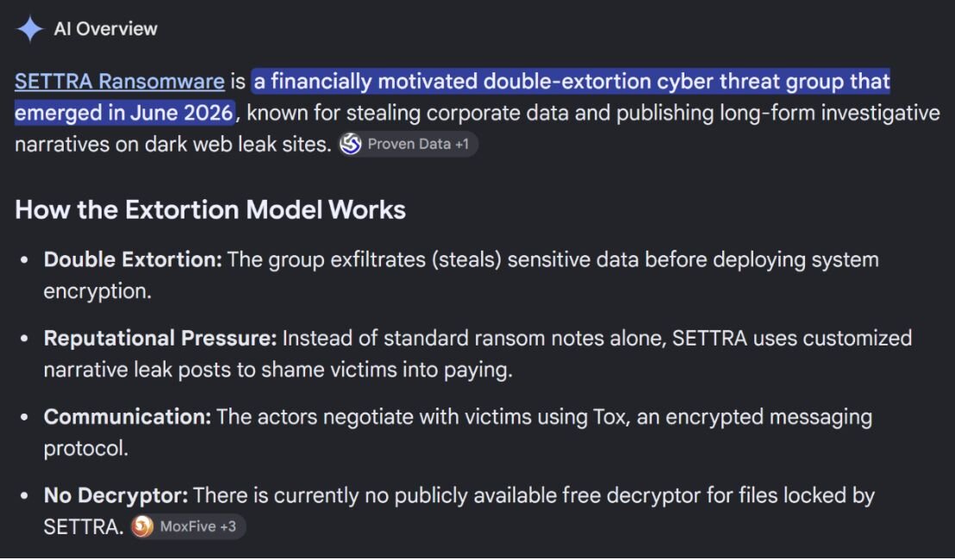This screenshot has height=560, width=955.
Task: Click the bullet beside Communication
Action: click(24, 417)
